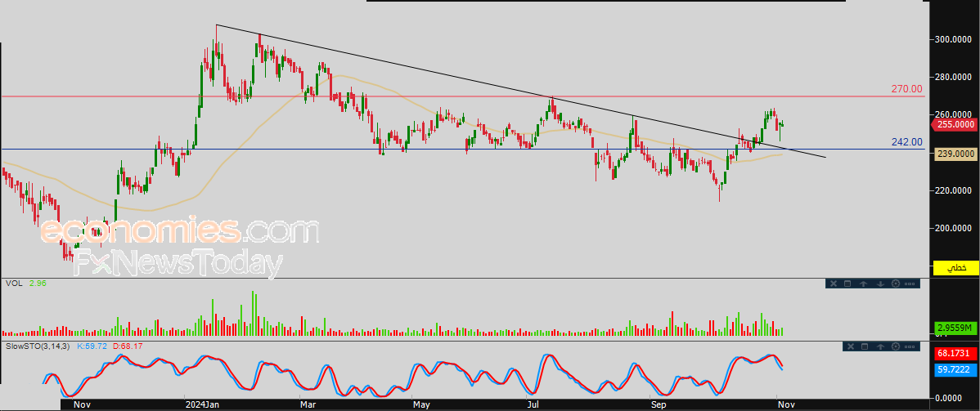Image resolution: width=980 pixels, height=411 pixels.
Task: Click the 59.7222 stochastic K tag
Action: (955, 370)
